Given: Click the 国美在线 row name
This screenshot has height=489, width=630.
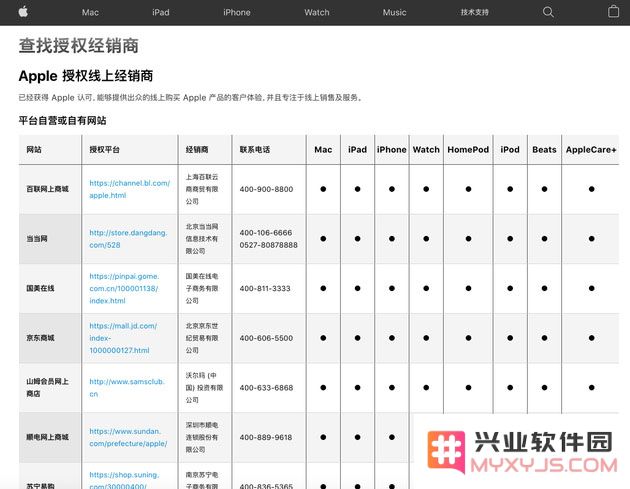Looking at the screenshot, I should [40, 288].
